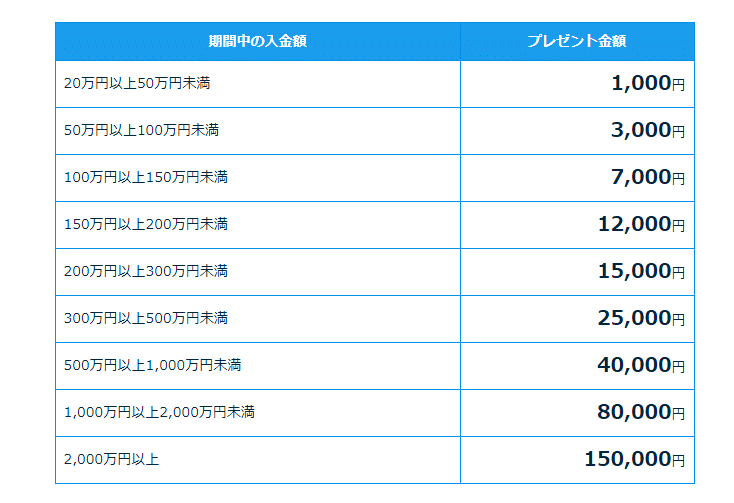The width and height of the screenshot is (734, 503).
Task: Select the 50万円以上100万円未満 row label
Action: tap(141, 130)
